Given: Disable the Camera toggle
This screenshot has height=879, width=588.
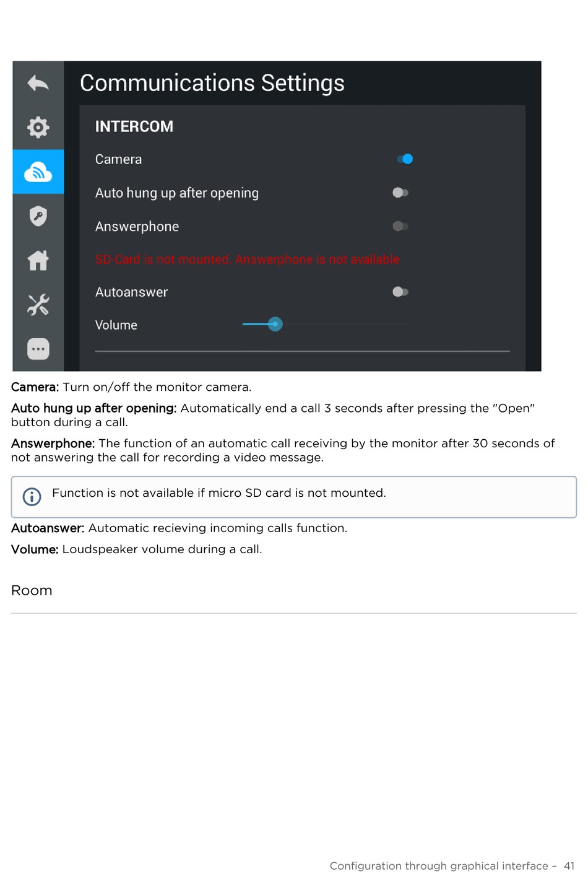Looking at the screenshot, I should (x=405, y=159).
